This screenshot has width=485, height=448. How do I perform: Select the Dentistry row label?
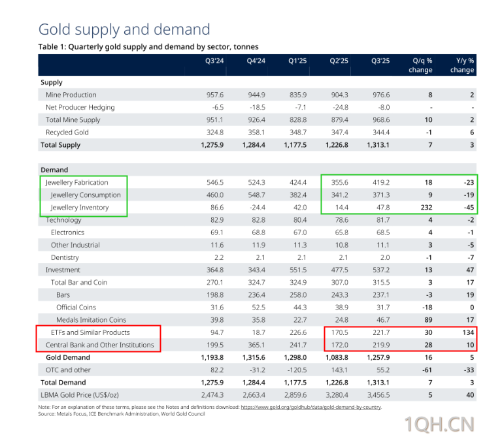(65, 258)
